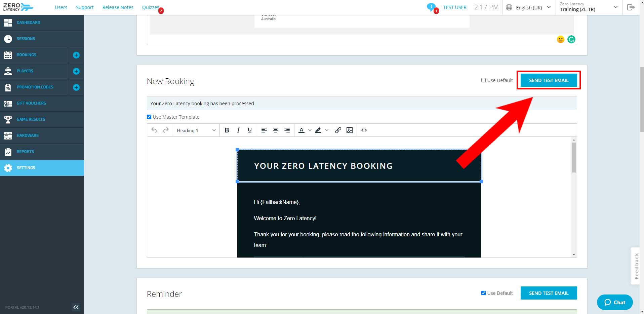Expand text color options arrow
Image resolution: width=644 pixels, height=314 pixels.
(310, 130)
